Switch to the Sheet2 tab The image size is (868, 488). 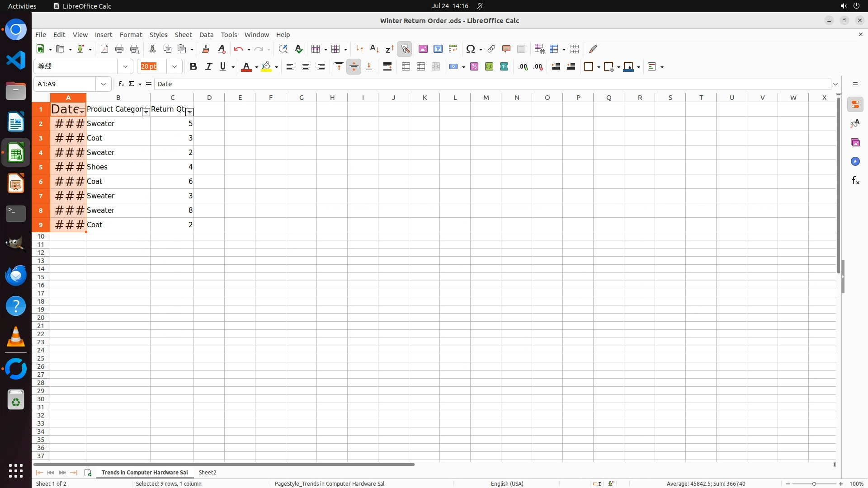[x=208, y=472]
